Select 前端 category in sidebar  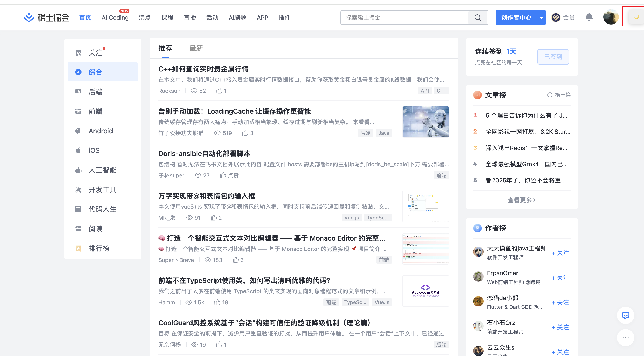[x=102, y=111]
